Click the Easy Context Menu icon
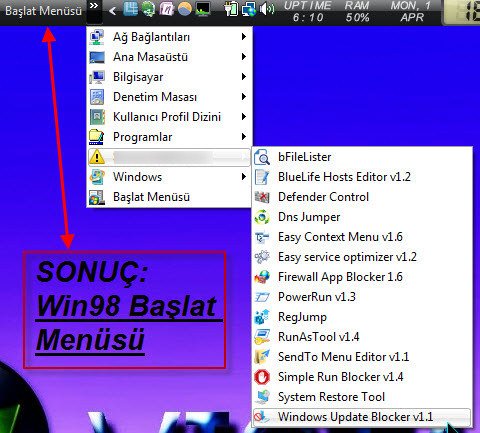Image resolution: width=480 pixels, height=433 pixels. click(x=262, y=237)
